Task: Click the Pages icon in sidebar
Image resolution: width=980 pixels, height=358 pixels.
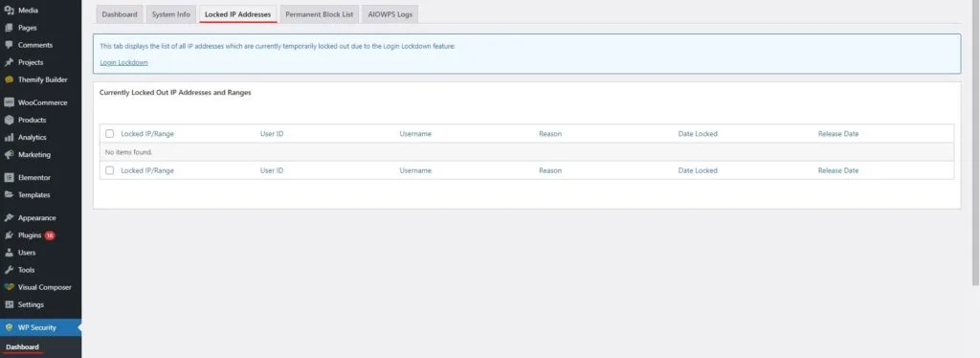Action: pyautogui.click(x=9, y=28)
